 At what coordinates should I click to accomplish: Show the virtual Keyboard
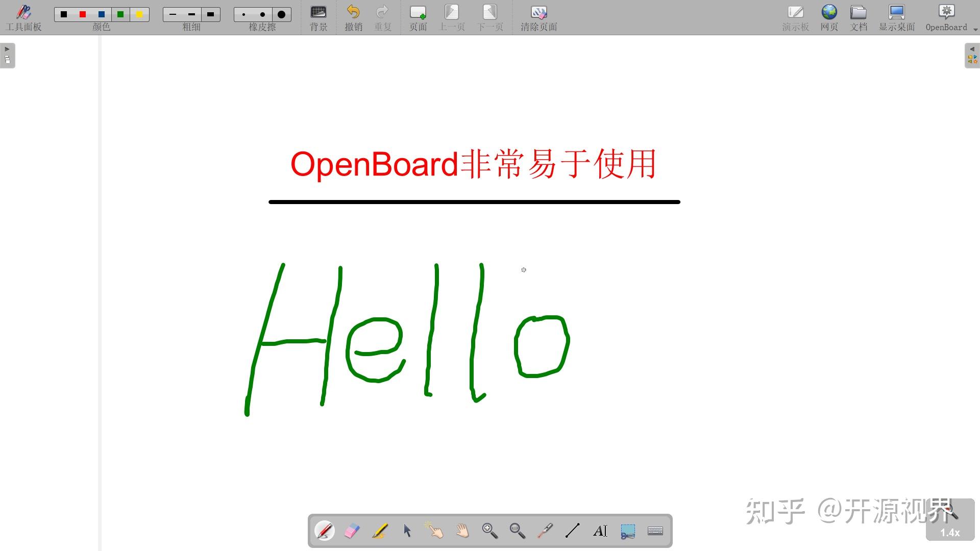655,531
